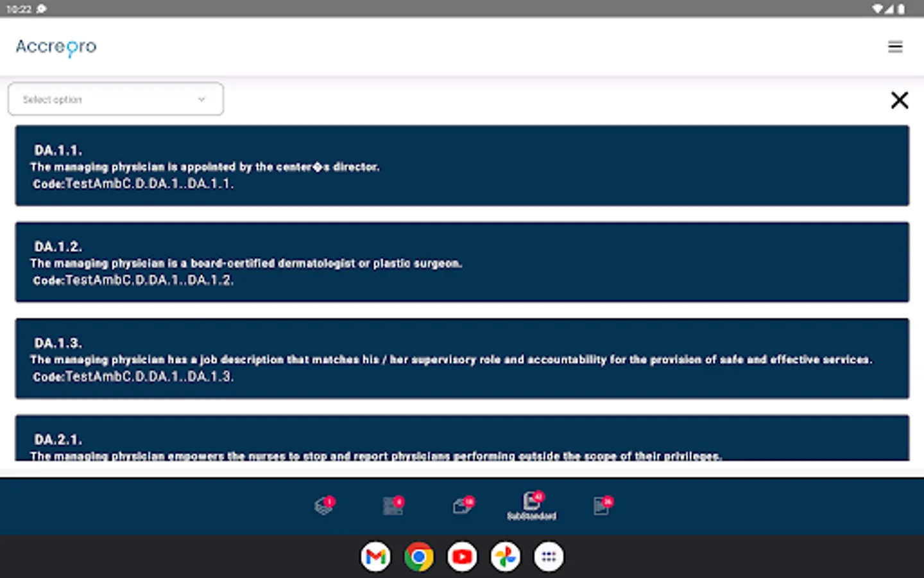The height and width of the screenshot is (578, 924).
Task: Tap the bottom nav folder icon with badge 16
Action: pyautogui.click(x=463, y=506)
